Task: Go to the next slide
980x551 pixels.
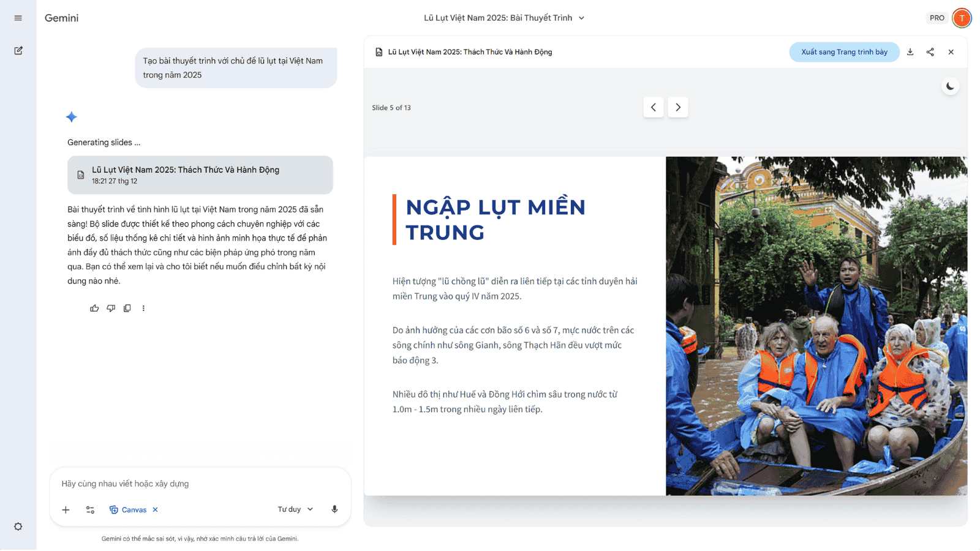Action: point(678,108)
